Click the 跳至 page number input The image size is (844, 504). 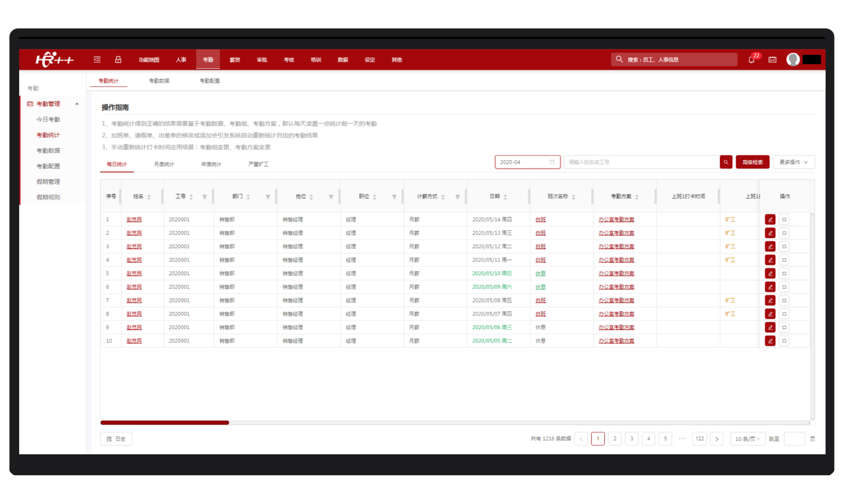tap(794, 439)
